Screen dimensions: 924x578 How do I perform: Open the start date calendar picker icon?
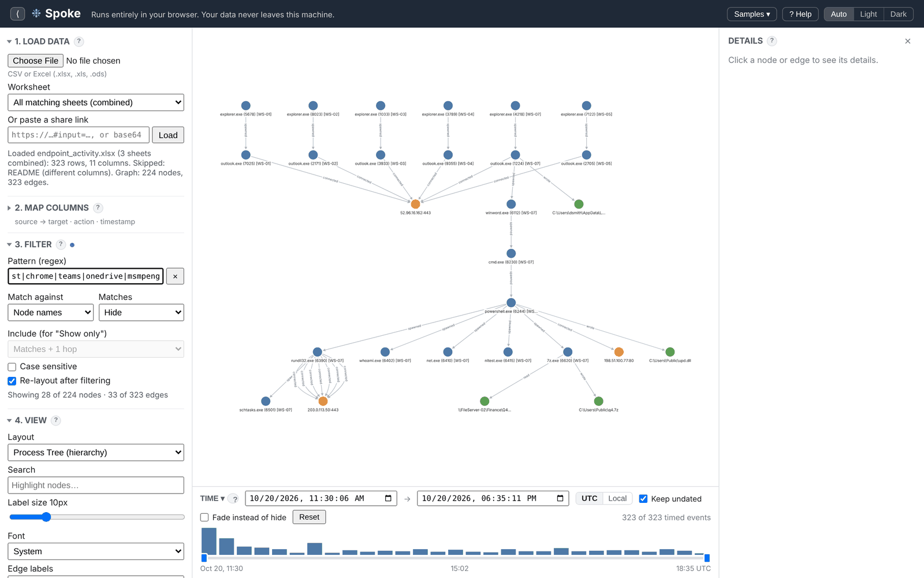(388, 498)
